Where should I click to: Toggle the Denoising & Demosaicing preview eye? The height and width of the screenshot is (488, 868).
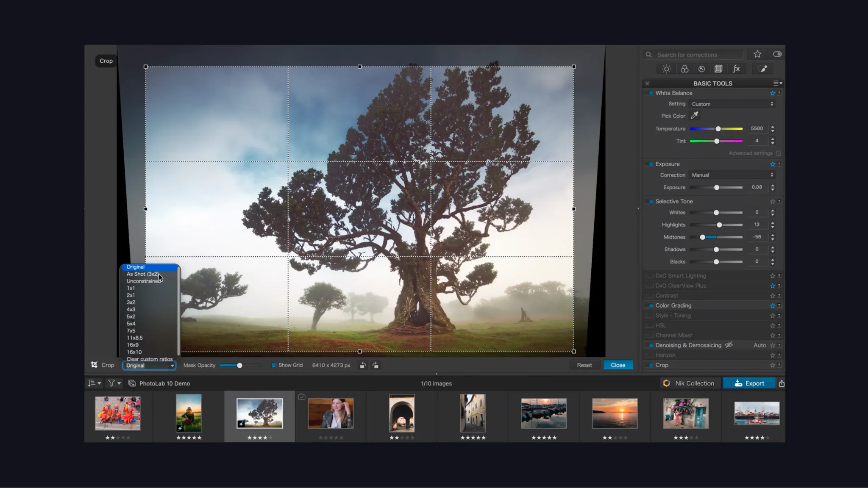pyautogui.click(x=729, y=345)
